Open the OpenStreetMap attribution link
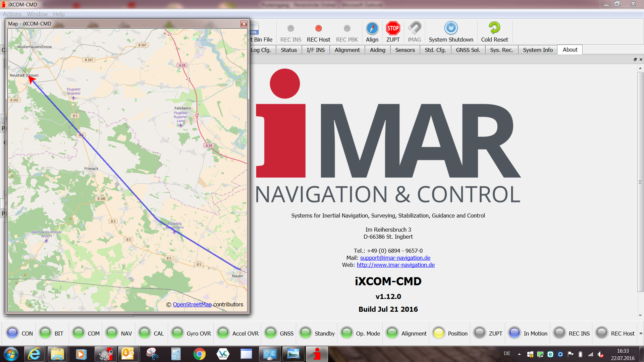The width and height of the screenshot is (644, 362). [192, 304]
